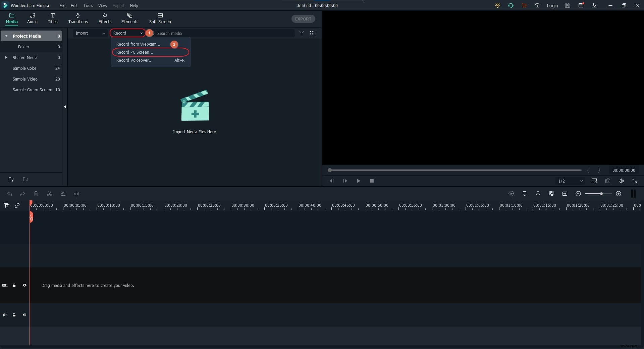Click the record voiceover microphone icon

point(538,194)
